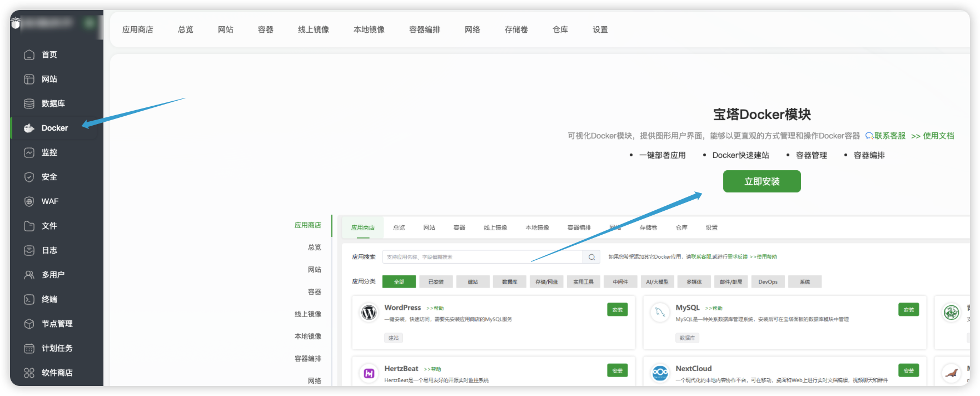The height and width of the screenshot is (396, 980).
Task: Open the top 设置 tab
Action: pos(600,29)
